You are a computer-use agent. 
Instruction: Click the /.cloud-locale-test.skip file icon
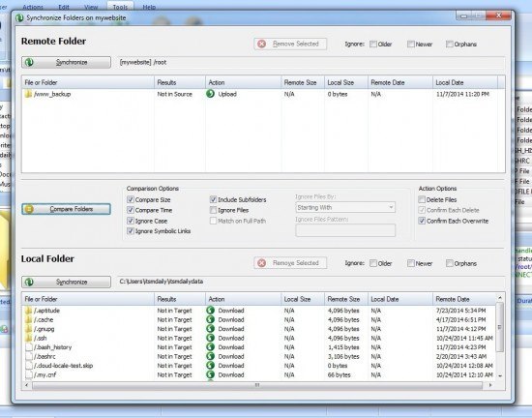[29, 366]
